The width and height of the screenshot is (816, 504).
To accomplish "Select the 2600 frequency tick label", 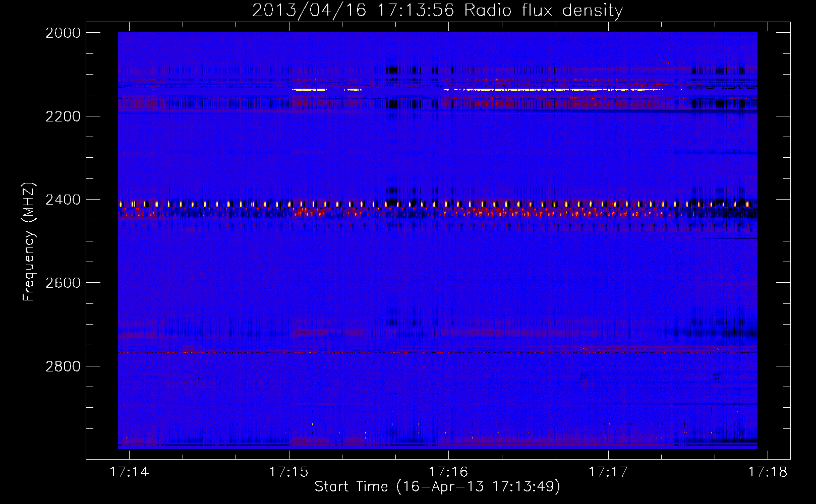I will 63,283.
